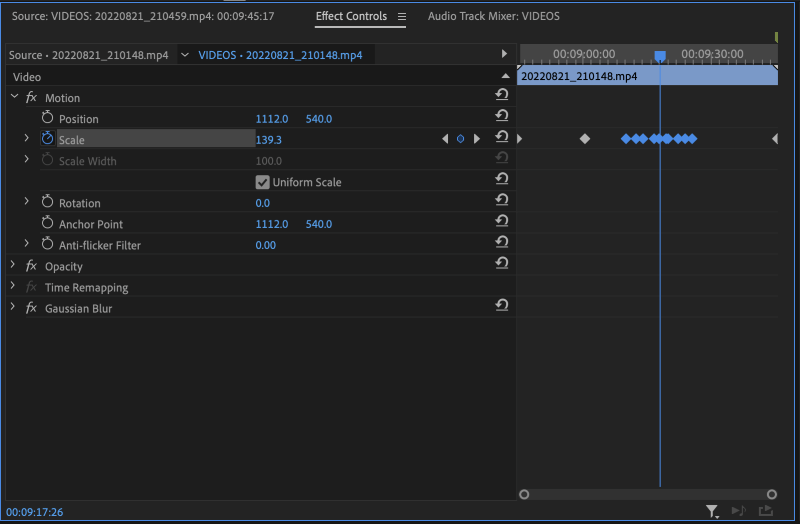Click the Anti-flicker Filter value 0.00
Viewport: 800px width, 524px height.
(265, 245)
